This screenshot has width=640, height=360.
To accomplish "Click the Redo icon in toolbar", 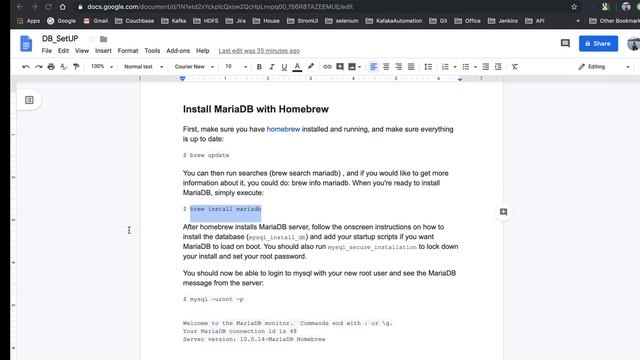I will coord(38,67).
